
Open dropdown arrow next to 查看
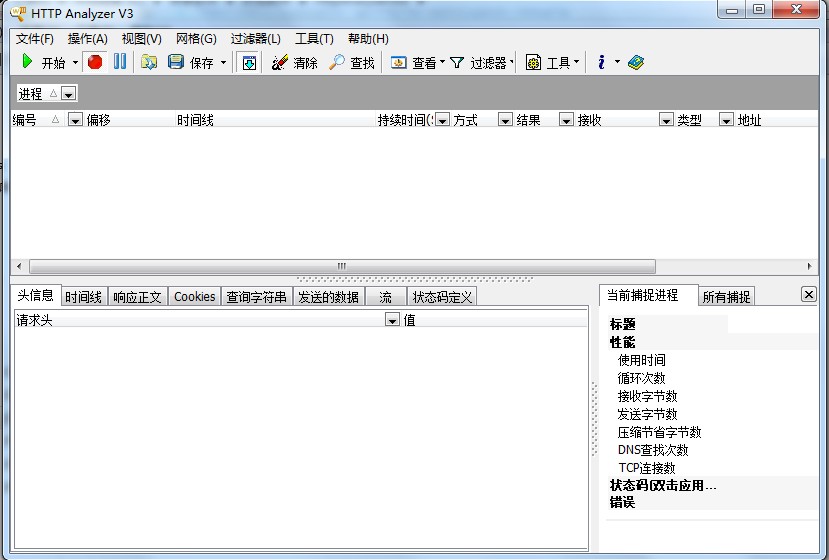[442, 62]
